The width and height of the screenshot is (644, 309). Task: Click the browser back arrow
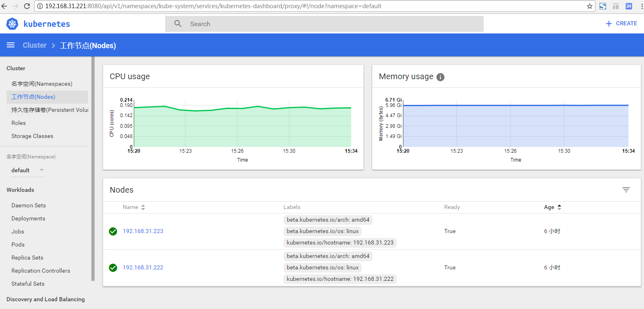4,6
